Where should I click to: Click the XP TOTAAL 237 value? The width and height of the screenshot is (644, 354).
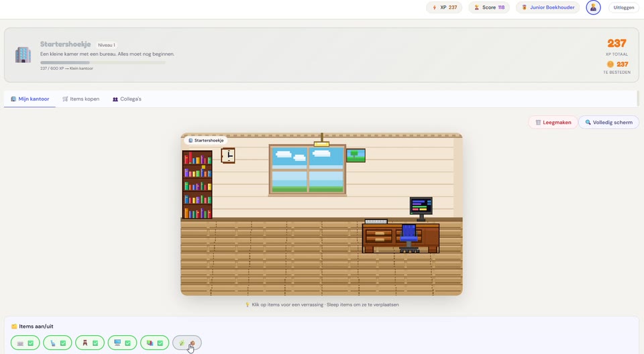coord(616,43)
